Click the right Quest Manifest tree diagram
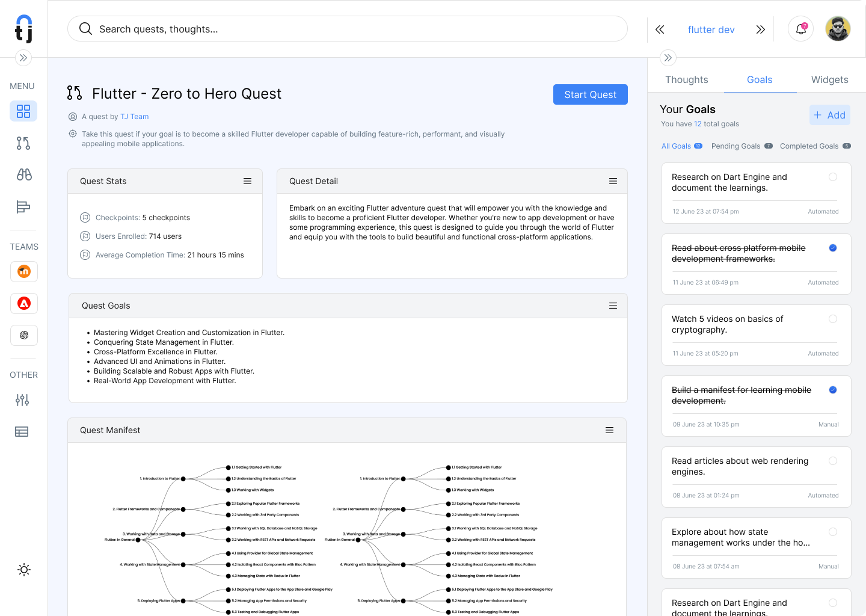This screenshot has width=866, height=616. (x=438, y=540)
